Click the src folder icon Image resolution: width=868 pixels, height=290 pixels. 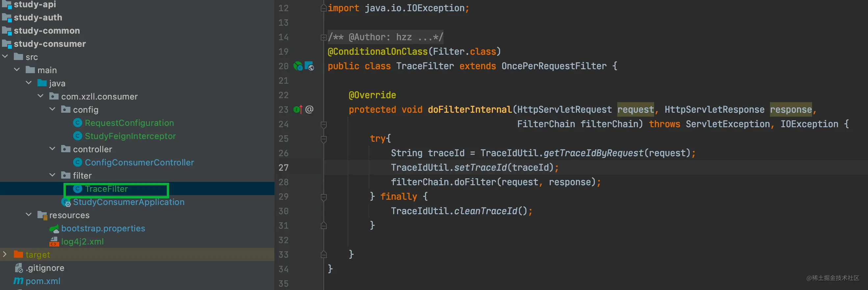tap(18, 57)
